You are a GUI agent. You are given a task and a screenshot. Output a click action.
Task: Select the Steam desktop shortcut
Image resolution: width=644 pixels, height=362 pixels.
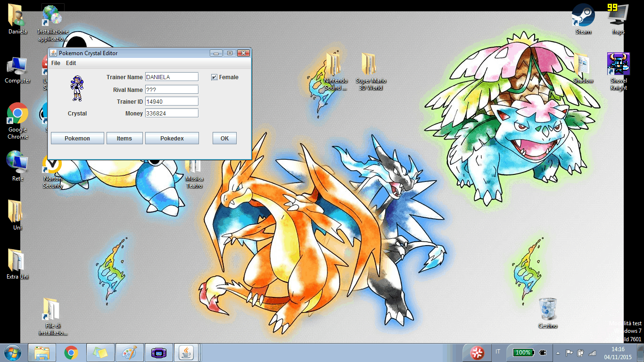[583, 19]
